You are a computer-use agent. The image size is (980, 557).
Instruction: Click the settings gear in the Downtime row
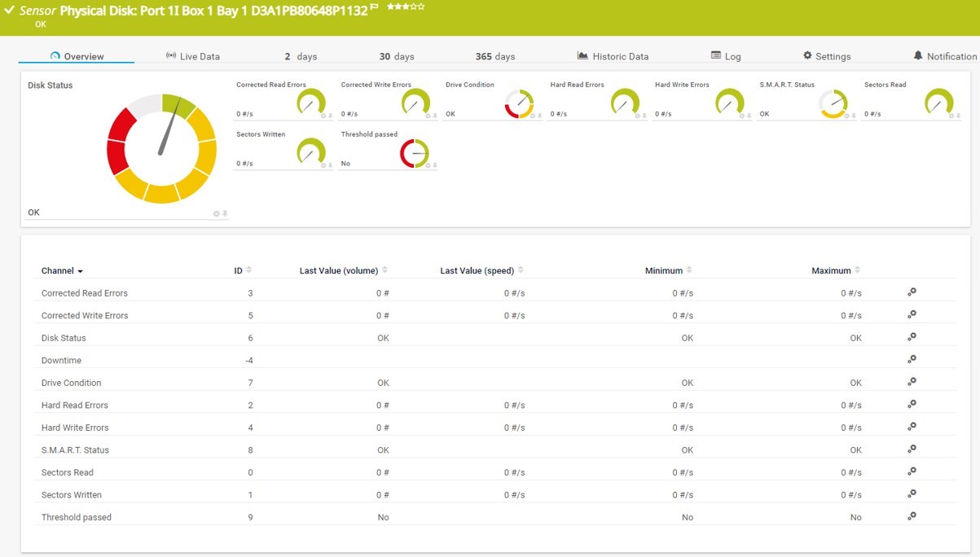pyautogui.click(x=912, y=359)
